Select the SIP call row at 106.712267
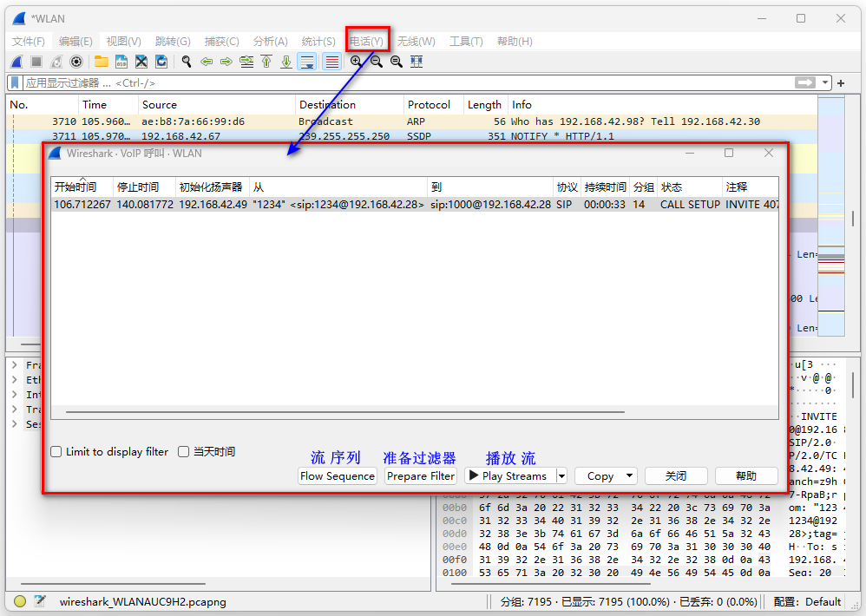 pos(415,204)
